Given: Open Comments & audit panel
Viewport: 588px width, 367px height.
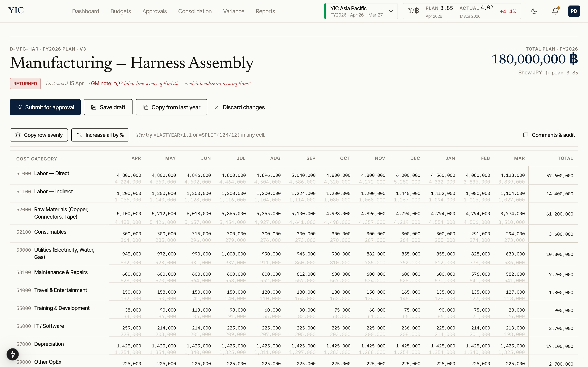Looking at the screenshot, I should tap(549, 135).
